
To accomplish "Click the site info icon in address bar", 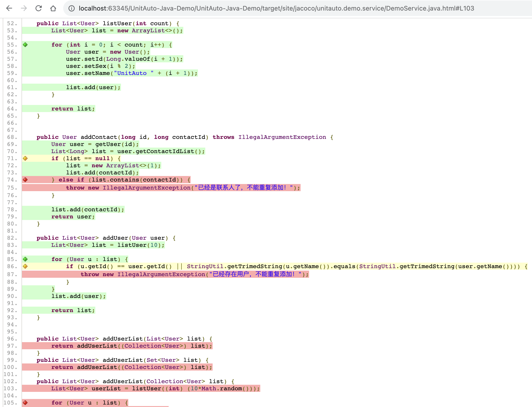I will tap(71, 8).
